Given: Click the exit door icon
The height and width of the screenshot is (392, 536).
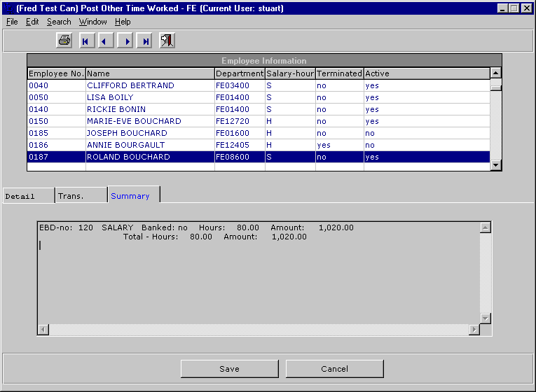Looking at the screenshot, I should (x=167, y=41).
